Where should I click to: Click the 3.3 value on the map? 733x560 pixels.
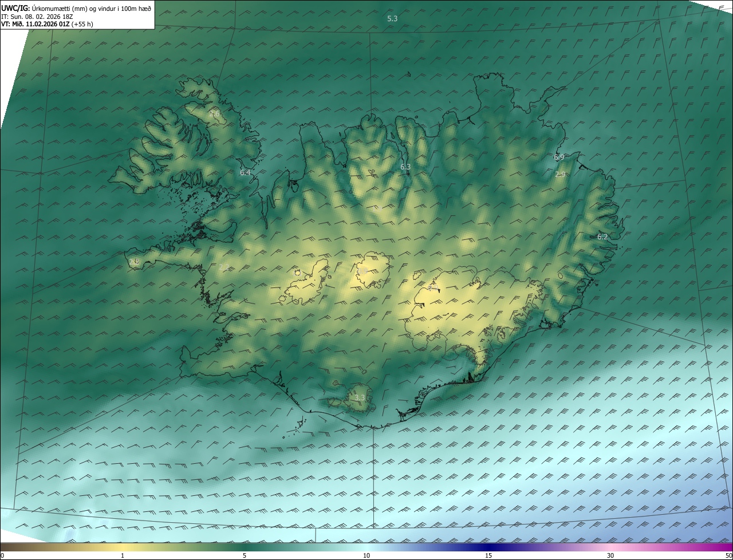pyautogui.click(x=360, y=397)
